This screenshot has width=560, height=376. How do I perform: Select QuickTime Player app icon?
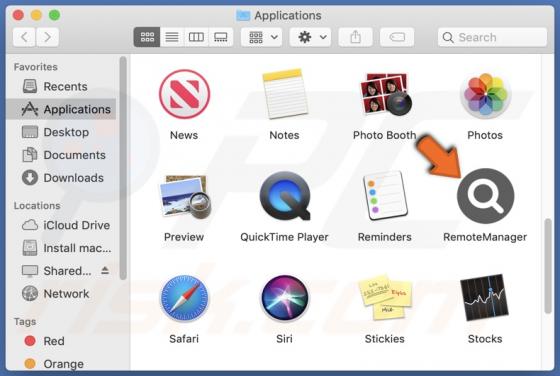[285, 196]
